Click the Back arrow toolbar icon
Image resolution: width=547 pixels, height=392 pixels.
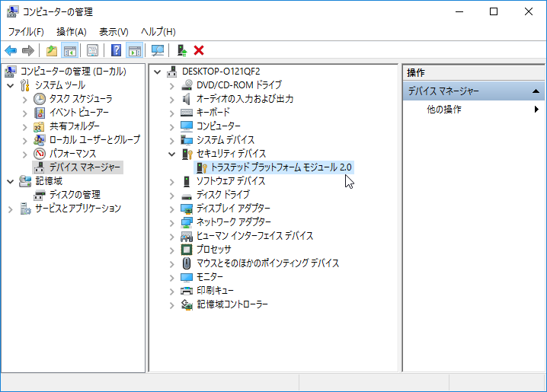pyautogui.click(x=11, y=51)
